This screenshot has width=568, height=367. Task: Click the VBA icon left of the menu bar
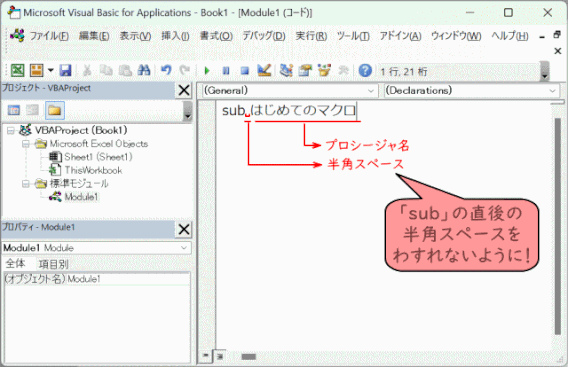(x=17, y=36)
